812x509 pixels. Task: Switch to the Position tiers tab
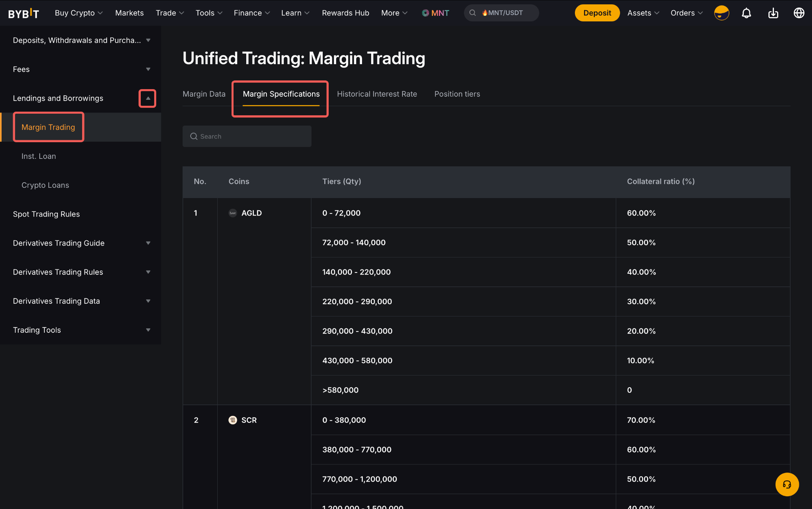(457, 94)
